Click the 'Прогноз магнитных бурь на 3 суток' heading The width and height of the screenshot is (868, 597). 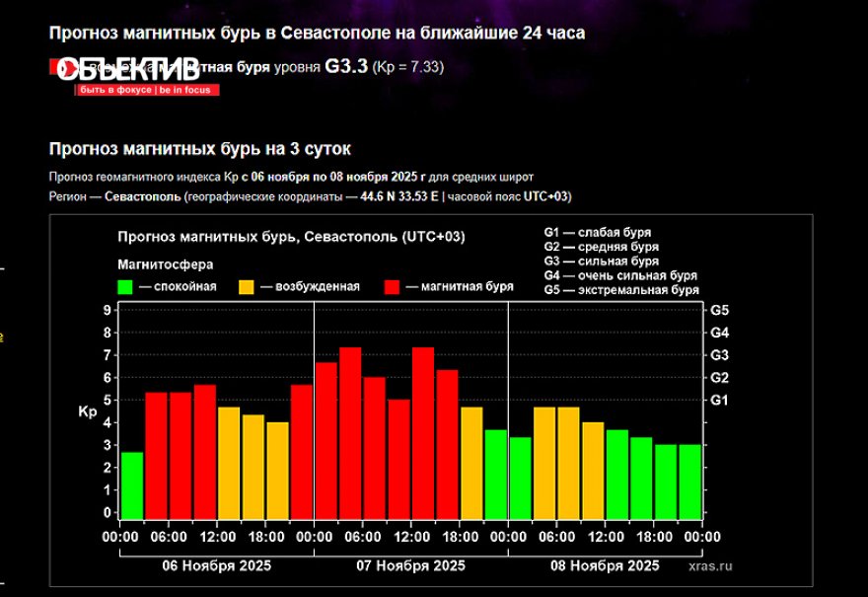point(200,149)
